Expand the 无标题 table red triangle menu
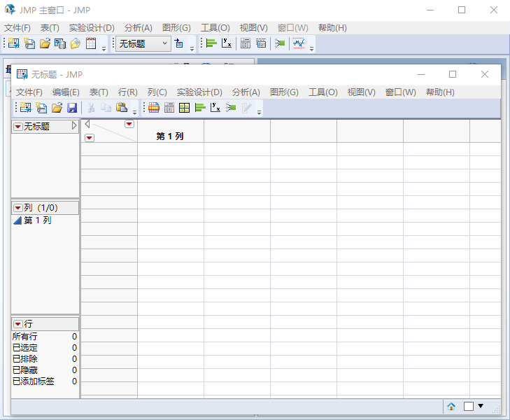This screenshot has width=510, height=420. click(18, 127)
